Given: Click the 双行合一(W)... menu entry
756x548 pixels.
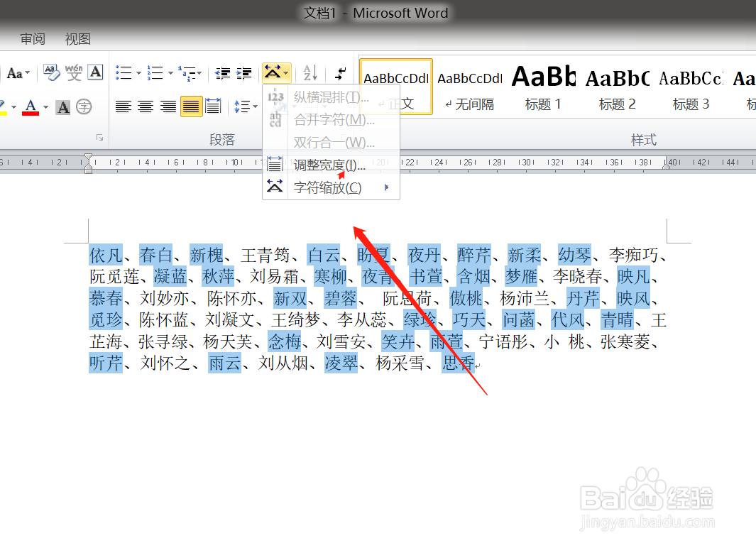Looking at the screenshot, I should point(332,142).
